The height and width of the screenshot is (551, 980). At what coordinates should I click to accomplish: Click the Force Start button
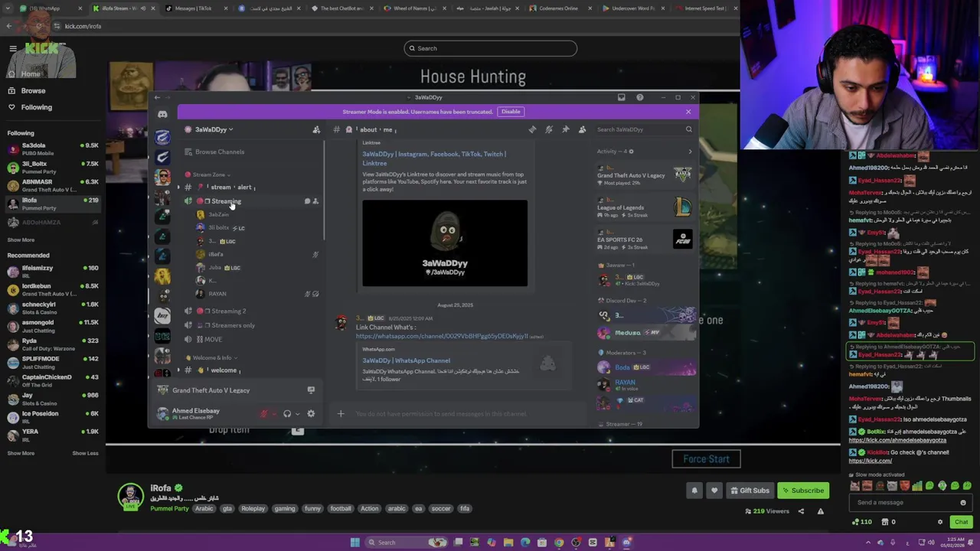pos(706,459)
